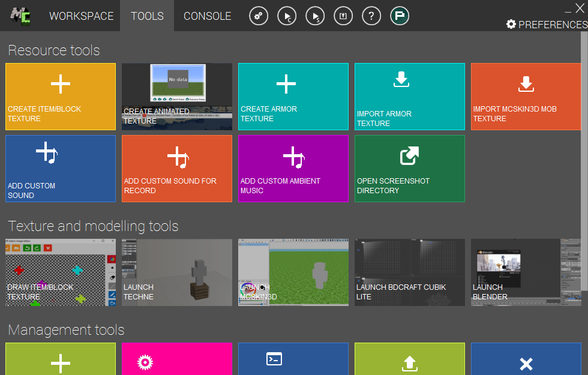Click Add Custom Sound tile

[x=61, y=169]
